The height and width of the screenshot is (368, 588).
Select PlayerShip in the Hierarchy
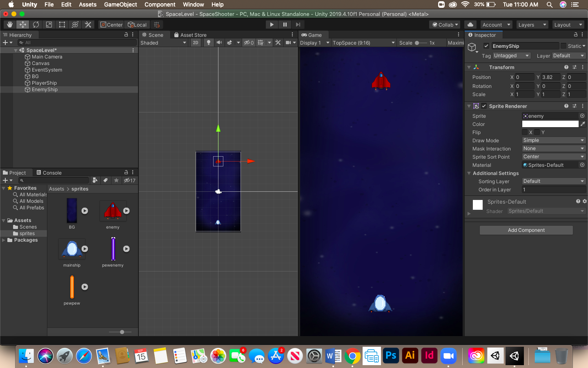click(44, 83)
